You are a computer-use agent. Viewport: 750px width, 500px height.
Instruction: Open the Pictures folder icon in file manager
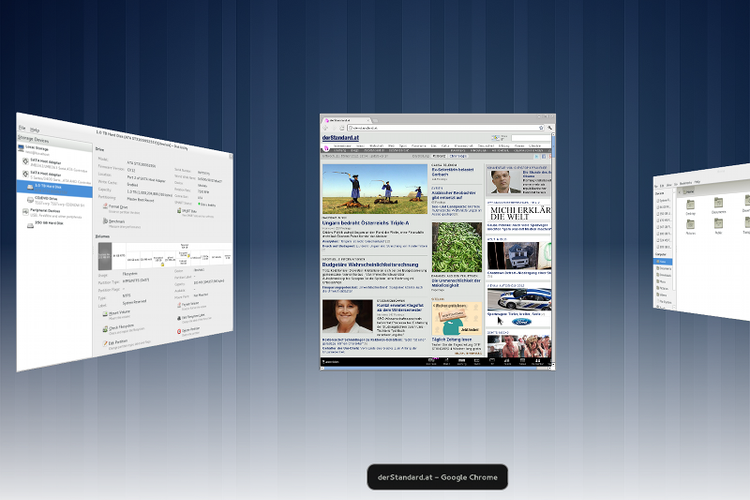click(x=690, y=226)
